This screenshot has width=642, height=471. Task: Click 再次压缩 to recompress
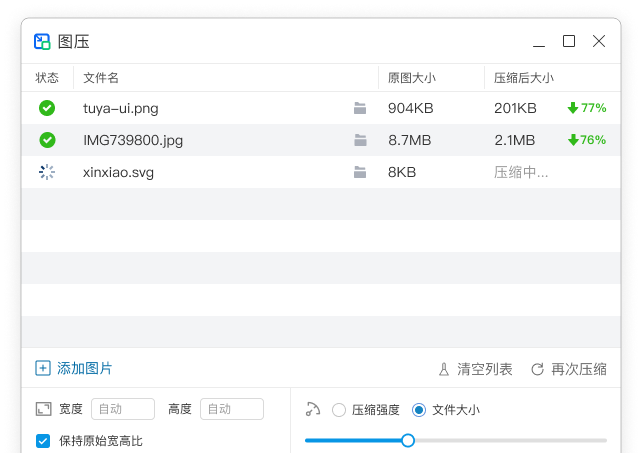click(x=579, y=369)
